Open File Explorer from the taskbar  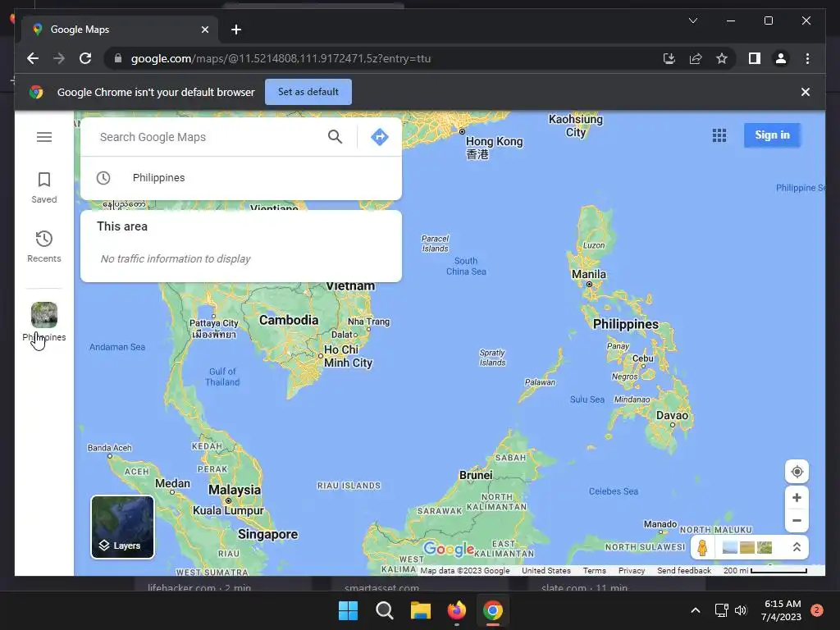(x=421, y=610)
